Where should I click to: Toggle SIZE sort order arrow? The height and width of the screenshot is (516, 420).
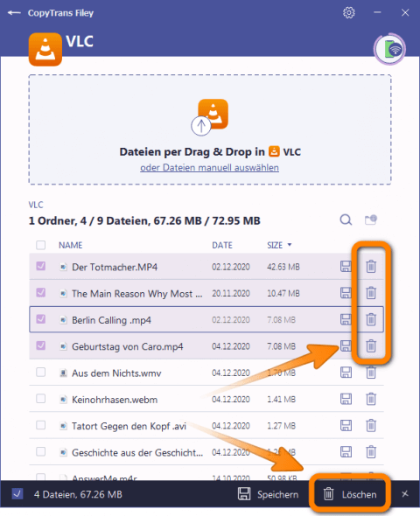(x=290, y=245)
